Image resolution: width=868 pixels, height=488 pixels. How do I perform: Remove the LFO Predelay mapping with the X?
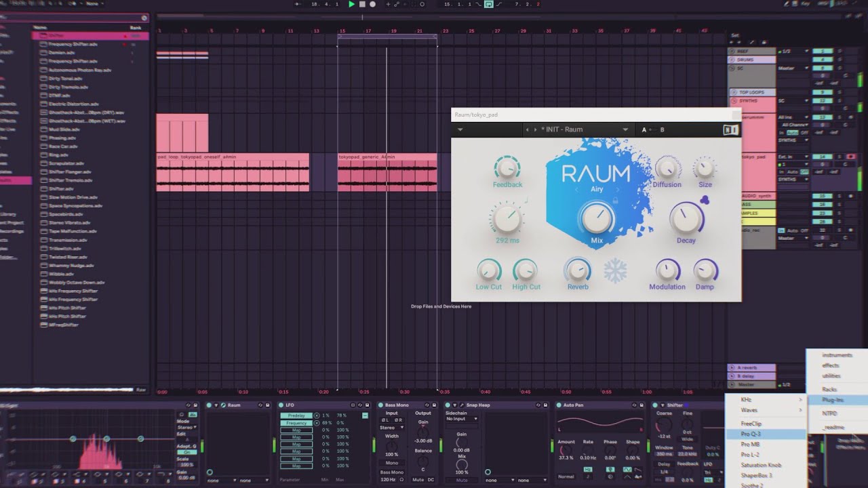317,415
